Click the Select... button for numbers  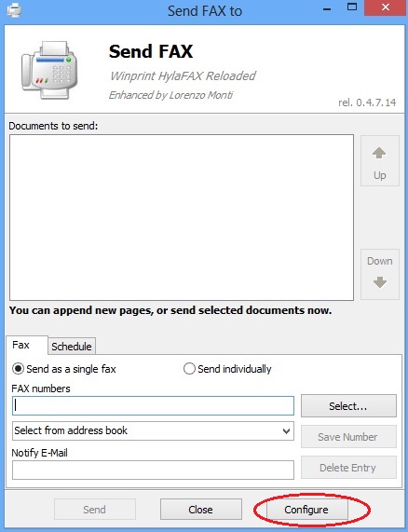(x=348, y=406)
